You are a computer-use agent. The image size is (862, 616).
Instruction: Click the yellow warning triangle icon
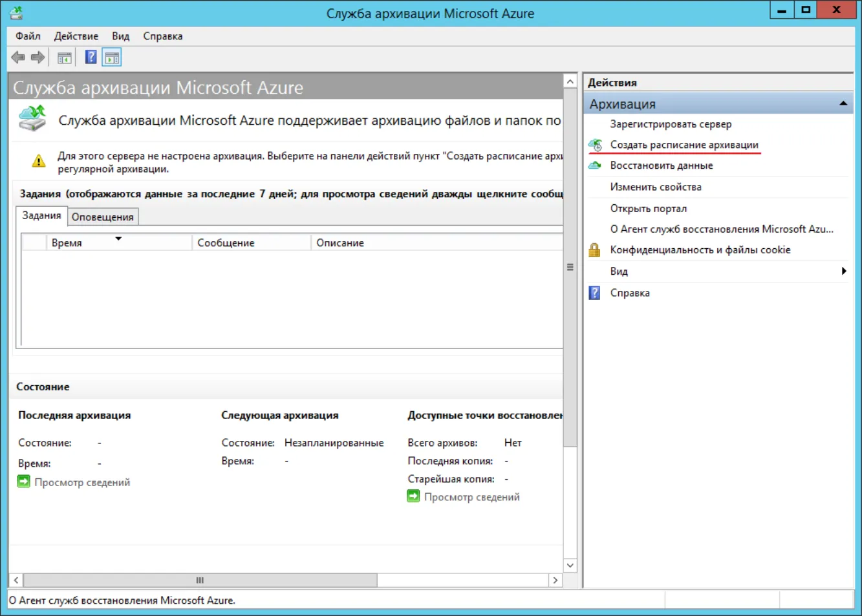pos(39,161)
